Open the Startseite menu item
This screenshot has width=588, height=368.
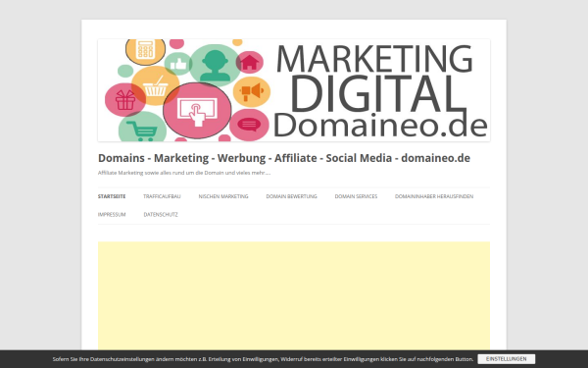click(112, 196)
